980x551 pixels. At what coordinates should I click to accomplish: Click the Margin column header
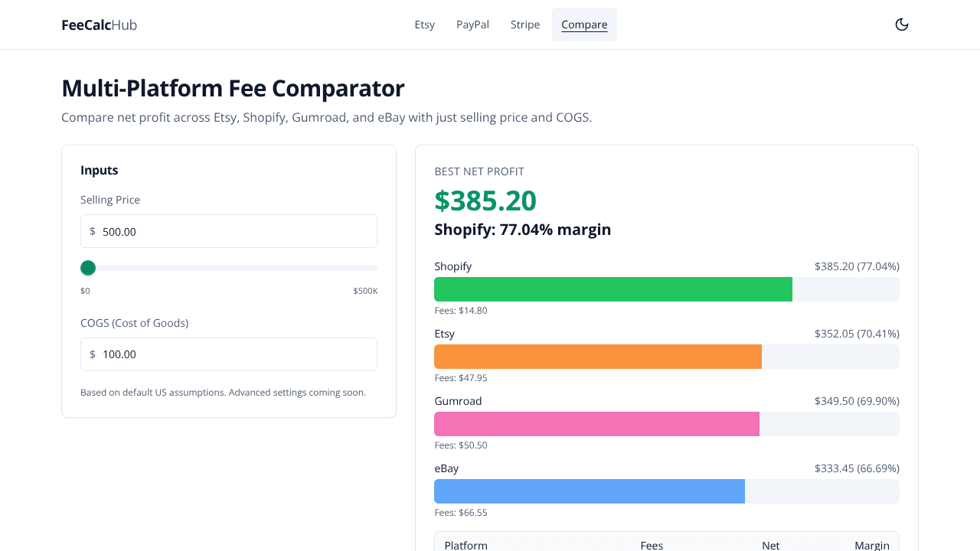[872, 546]
